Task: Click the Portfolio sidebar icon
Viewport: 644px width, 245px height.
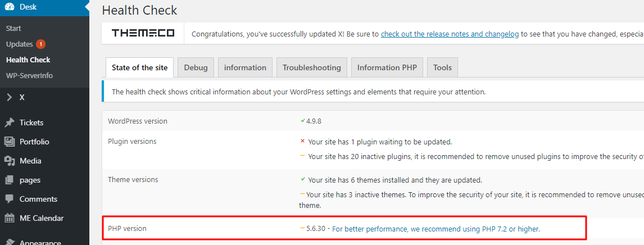Action: click(9, 142)
